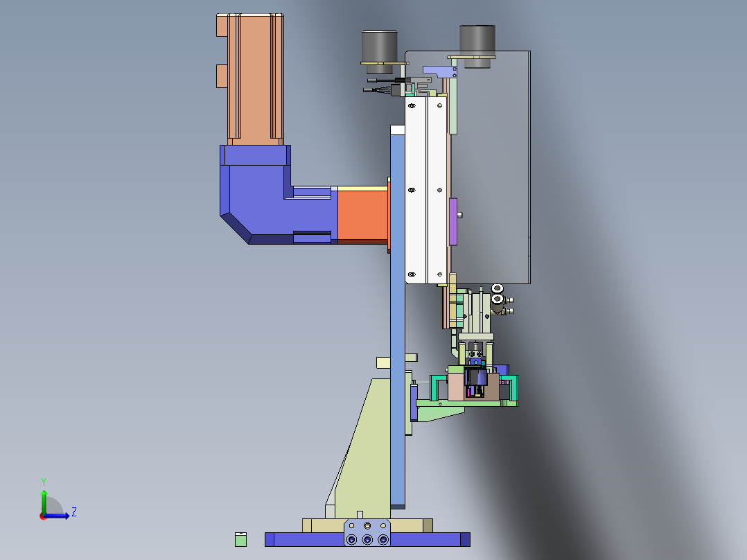747x560 pixels.
Task: Select the white linear slide rail body
Action: point(425,190)
